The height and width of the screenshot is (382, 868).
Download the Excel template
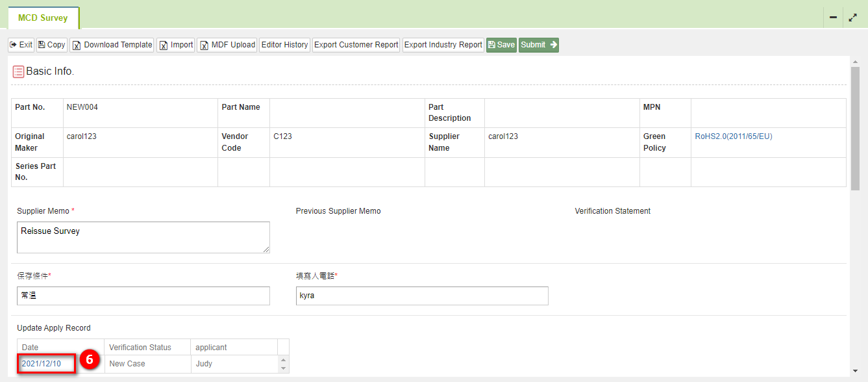coord(112,45)
